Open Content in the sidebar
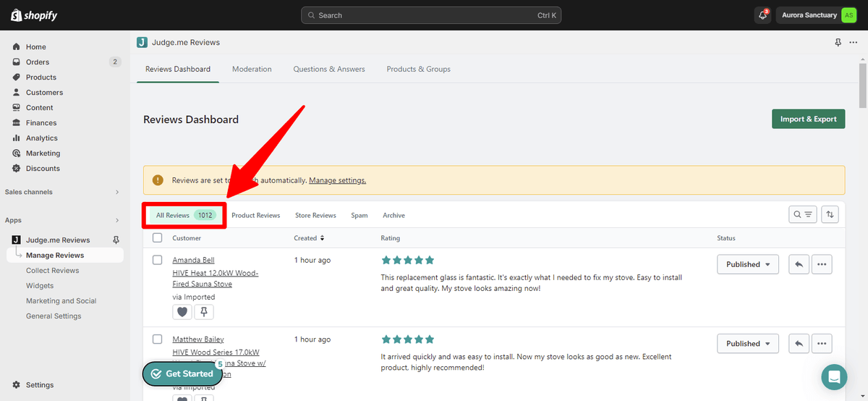This screenshot has width=868, height=401. [39, 108]
